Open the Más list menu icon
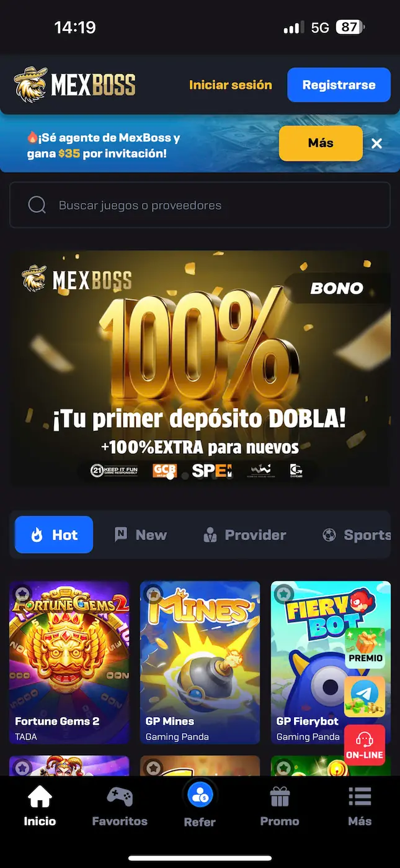The height and width of the screenshot is (868, 400). click(360, 796)
